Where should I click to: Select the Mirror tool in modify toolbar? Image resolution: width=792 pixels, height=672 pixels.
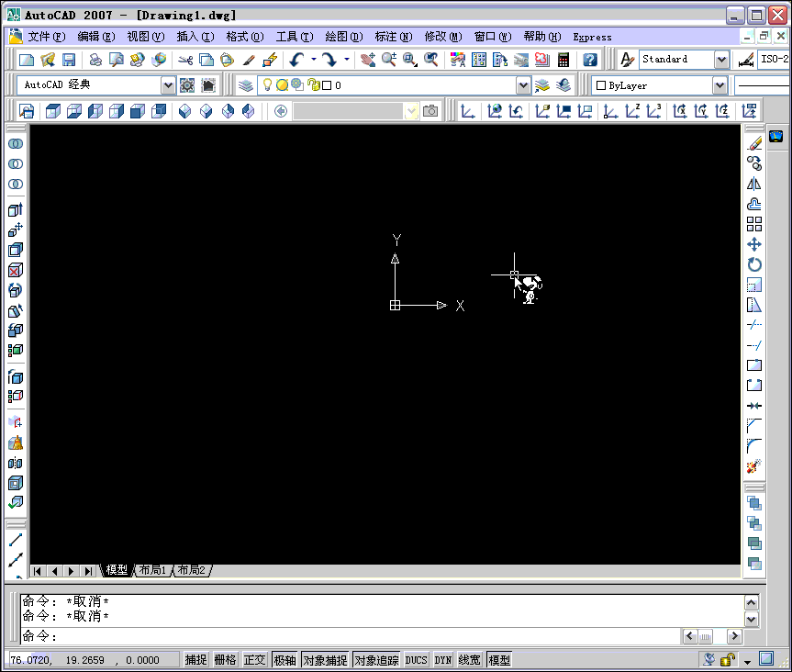[x=754, y=184]
